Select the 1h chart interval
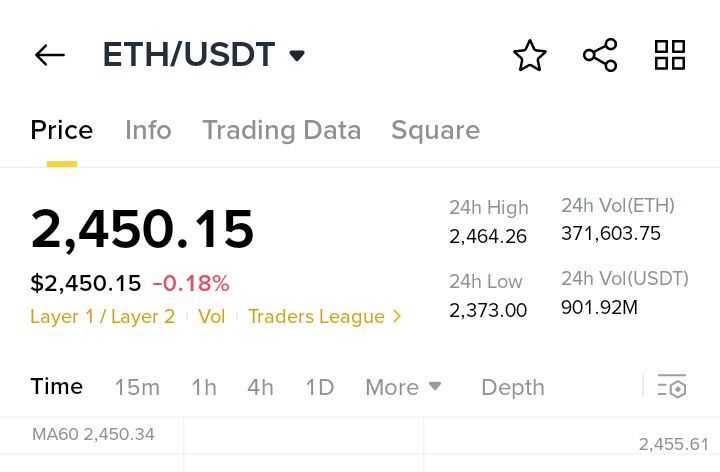The image size is (720, 472). point(204,387)
